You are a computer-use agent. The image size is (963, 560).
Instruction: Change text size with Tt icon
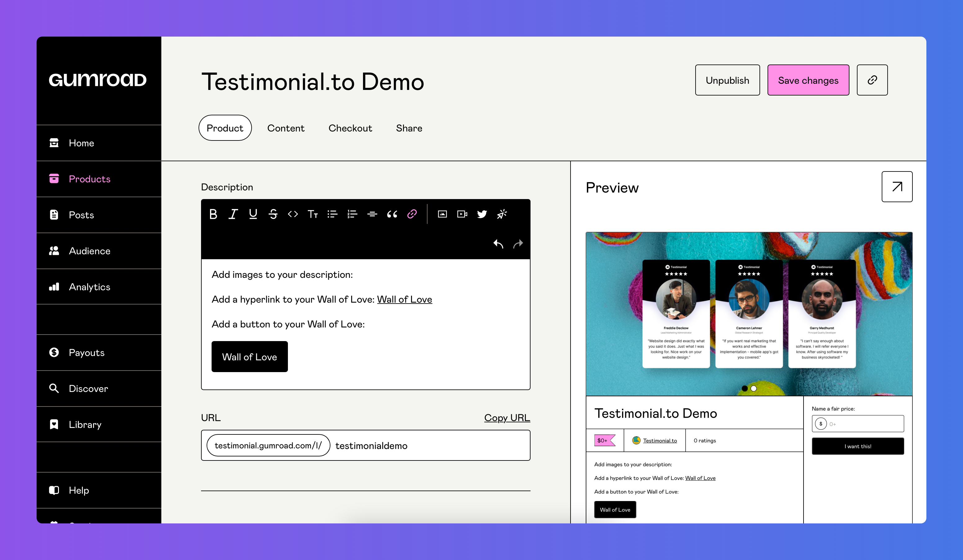(x=313, y=214)
